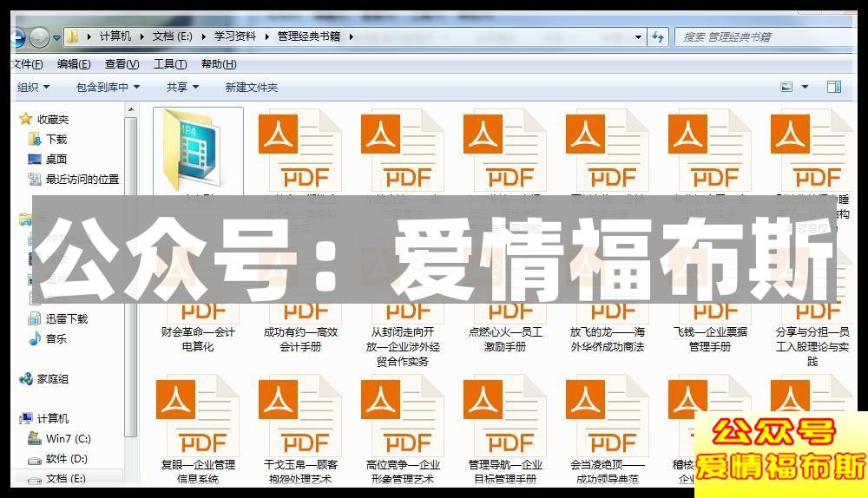Expand the 包含到库中 dropdown
Screen dimensions: 868x498
click(108, 87)
